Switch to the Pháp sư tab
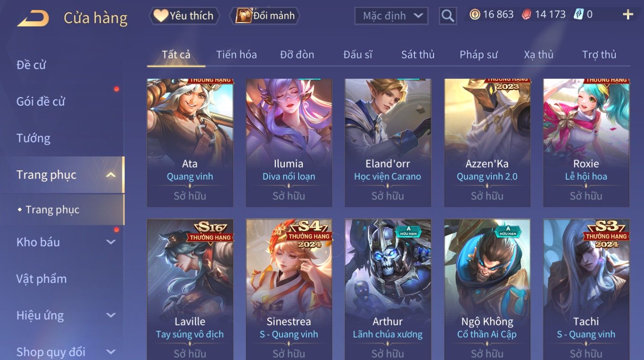 click(x=479, y=55)
